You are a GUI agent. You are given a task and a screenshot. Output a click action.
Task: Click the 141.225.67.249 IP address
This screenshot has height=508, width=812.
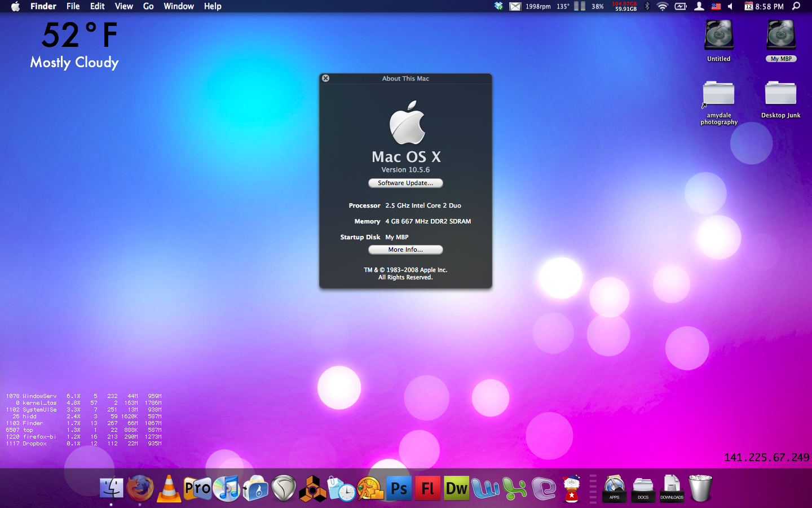767,458
